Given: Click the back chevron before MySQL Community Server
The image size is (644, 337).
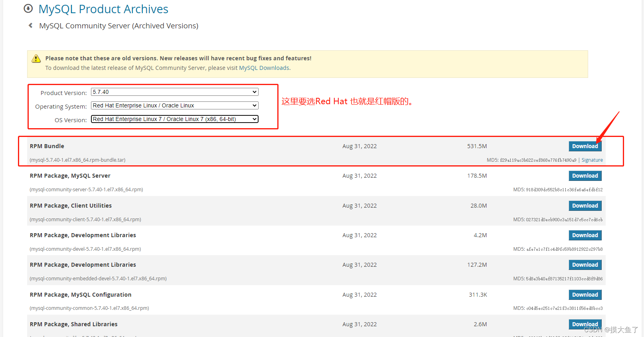Looking at the screenshot, I should pos(31,26).
